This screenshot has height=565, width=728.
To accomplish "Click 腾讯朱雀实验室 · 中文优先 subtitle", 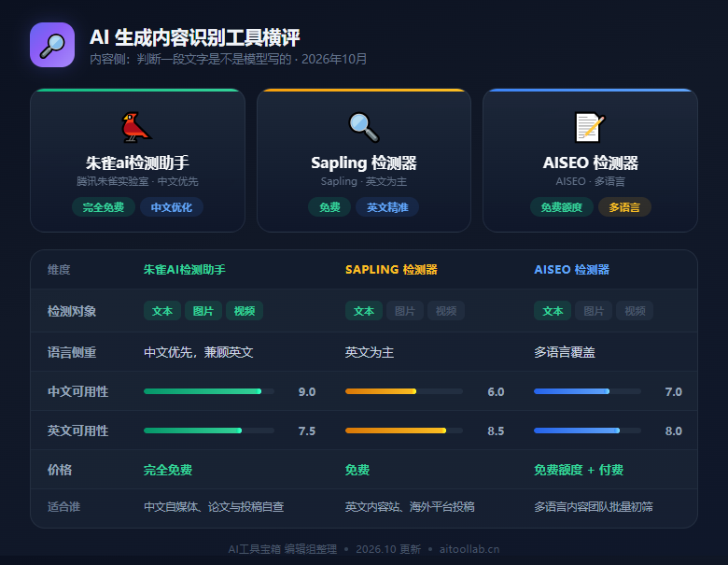I will [x=137, y=181].
